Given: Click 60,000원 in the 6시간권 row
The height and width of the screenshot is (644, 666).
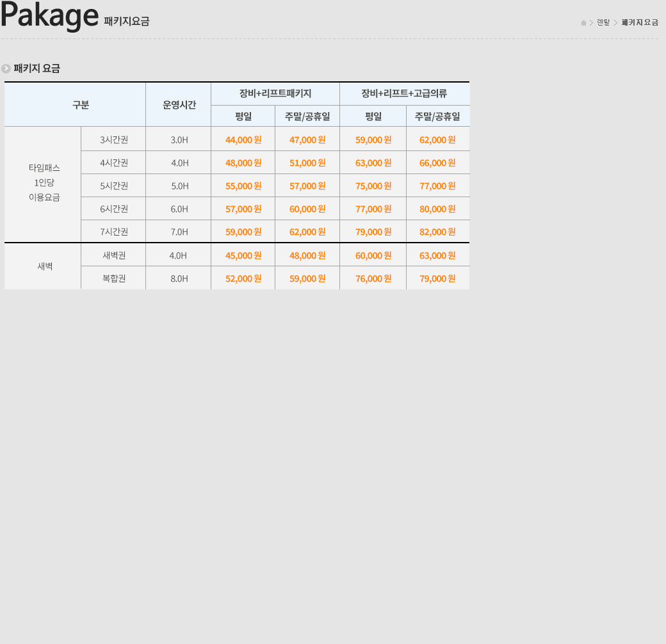Looking at the screenshot, I should [x=307, y=209].
